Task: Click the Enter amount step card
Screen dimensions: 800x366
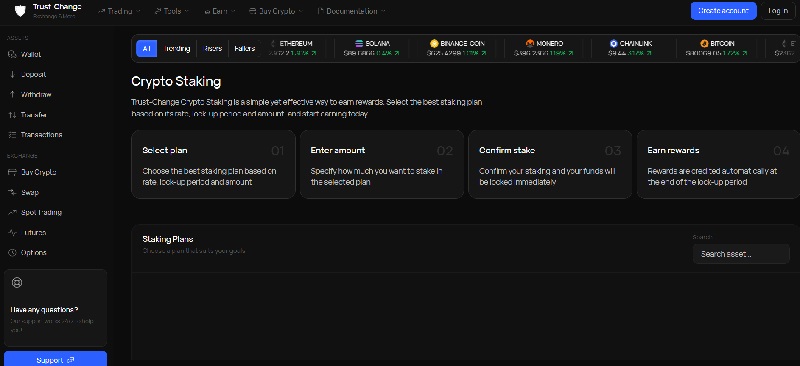Action: tap(382, 164)
